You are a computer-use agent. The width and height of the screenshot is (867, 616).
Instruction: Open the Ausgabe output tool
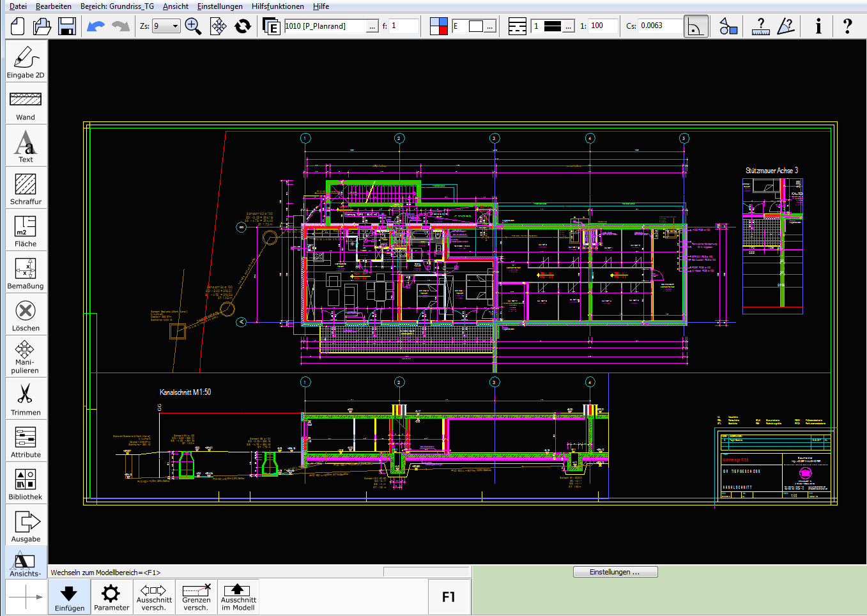click(x=26, y=525)
